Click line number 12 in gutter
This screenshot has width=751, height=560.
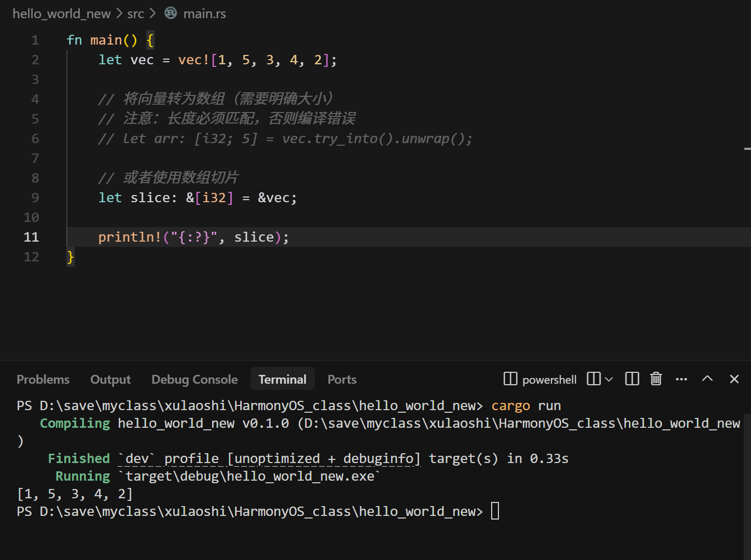[31, 257]
